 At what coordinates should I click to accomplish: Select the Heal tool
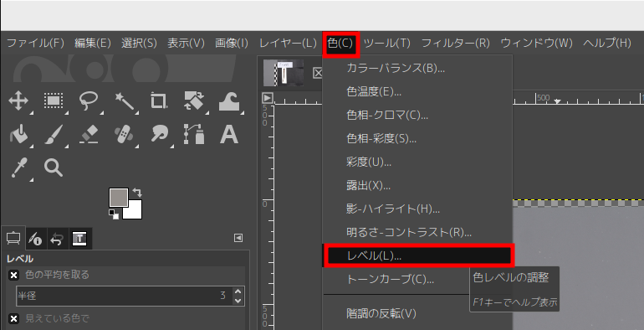(x=124, y=134)
